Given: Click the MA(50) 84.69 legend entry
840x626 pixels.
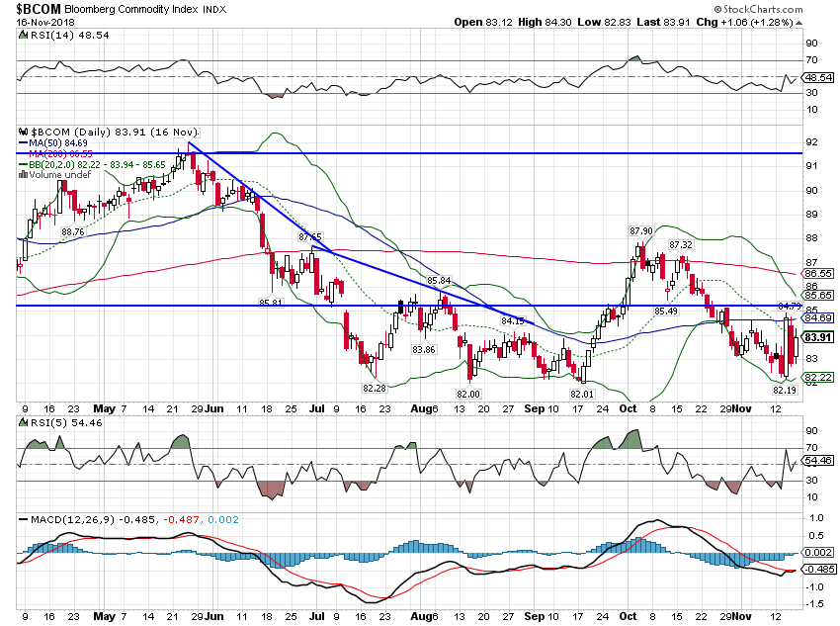Looking at the screenshot, I should click(52, 143).
